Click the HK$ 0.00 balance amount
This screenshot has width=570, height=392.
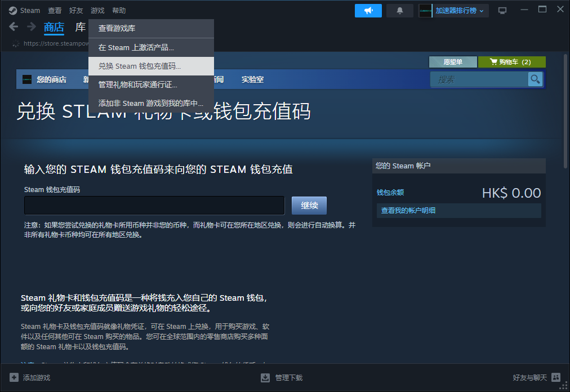pos(511,193)
